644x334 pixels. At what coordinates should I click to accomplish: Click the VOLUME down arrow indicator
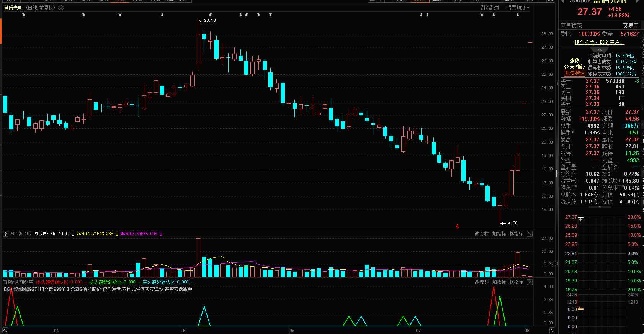(73, 234)
